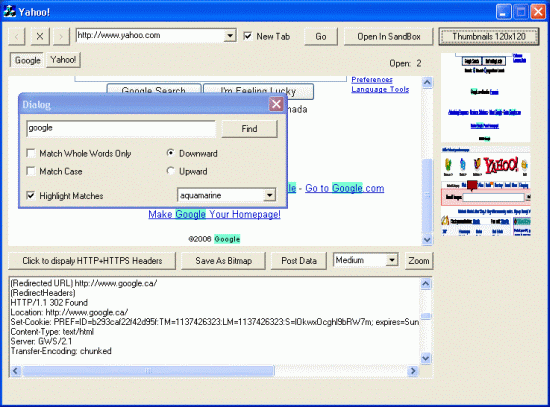The width and height of the screenshot is (550, 407).
Task: Click Open In SandBox button
Action: [388, 36]
